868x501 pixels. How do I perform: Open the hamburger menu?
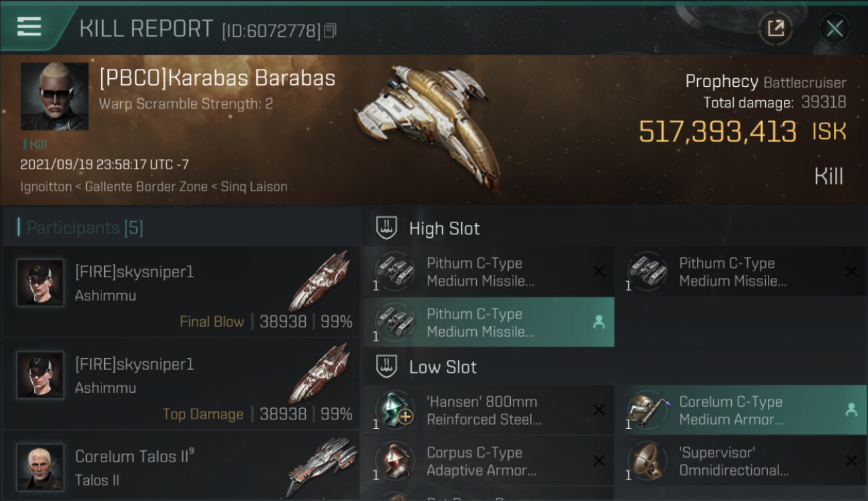point(29,27)
